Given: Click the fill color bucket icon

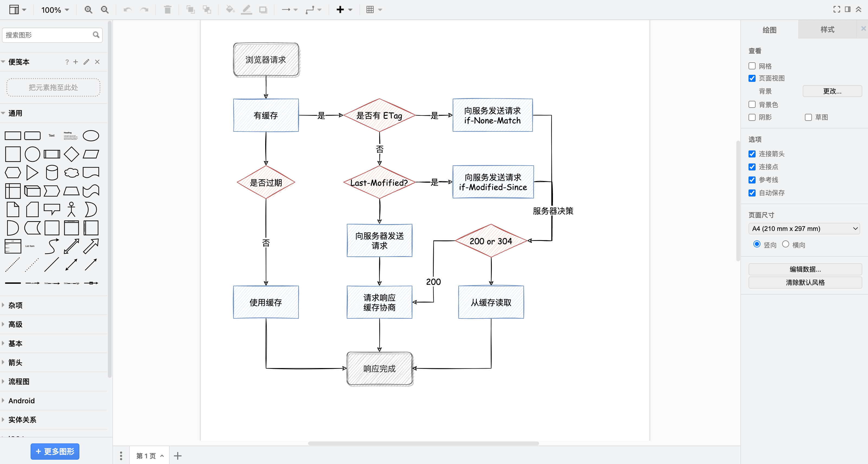Looking at the screenshot, I should [x=230, y=10].
